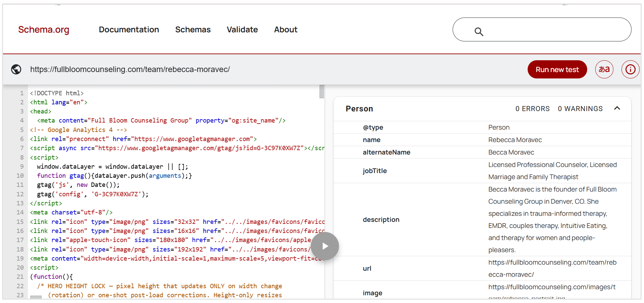This screenshot has height=303, width=644.
Task: Open the info circle icon
Action: 630,69
